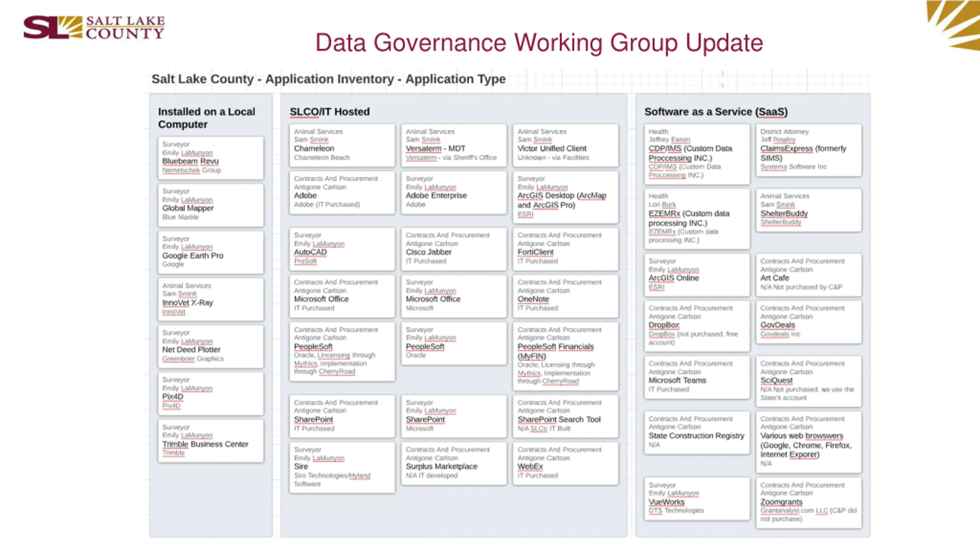This screenshot has height=551, width=980.
Task: Open the FortiClient card
Action: [565, 249]
